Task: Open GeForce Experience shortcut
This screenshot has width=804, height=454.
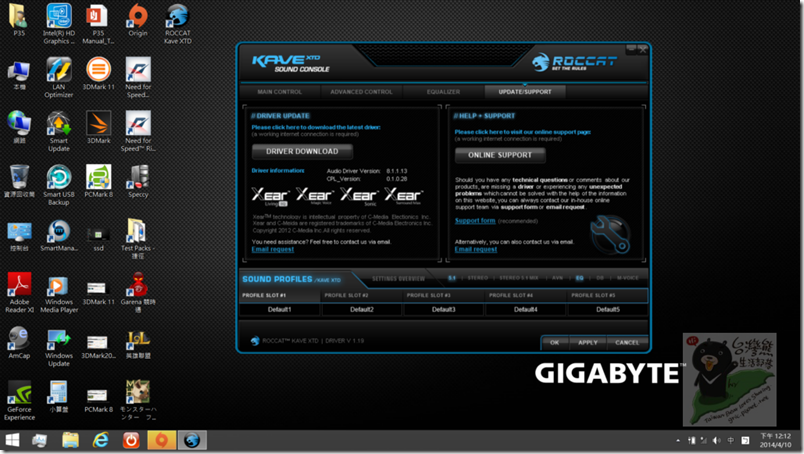Action: (19, 400)
